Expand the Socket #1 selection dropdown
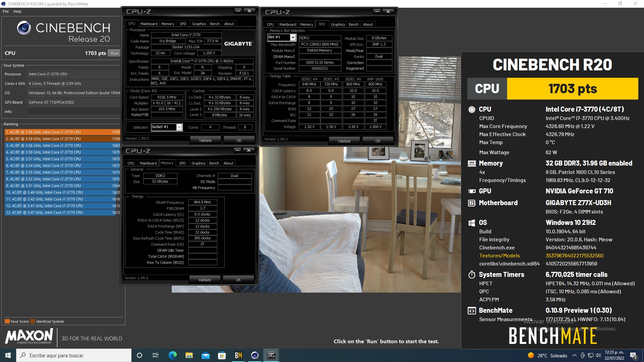This screenshot has width=644, height=362. pos(179,127)
